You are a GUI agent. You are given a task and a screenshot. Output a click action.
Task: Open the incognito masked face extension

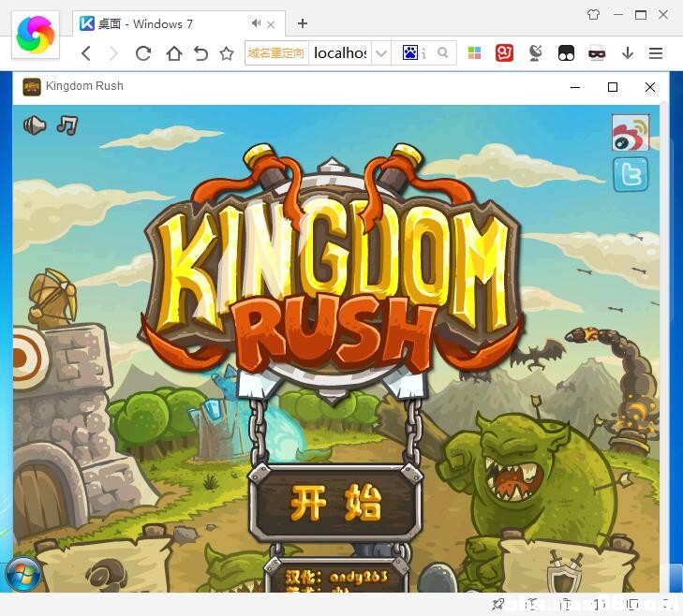tap(597, 53)
